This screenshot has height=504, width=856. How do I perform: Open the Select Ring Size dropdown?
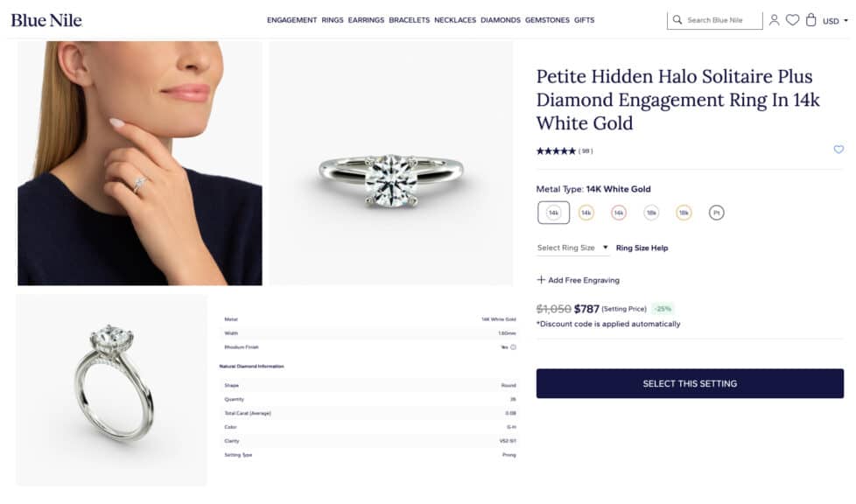(572, 248)
